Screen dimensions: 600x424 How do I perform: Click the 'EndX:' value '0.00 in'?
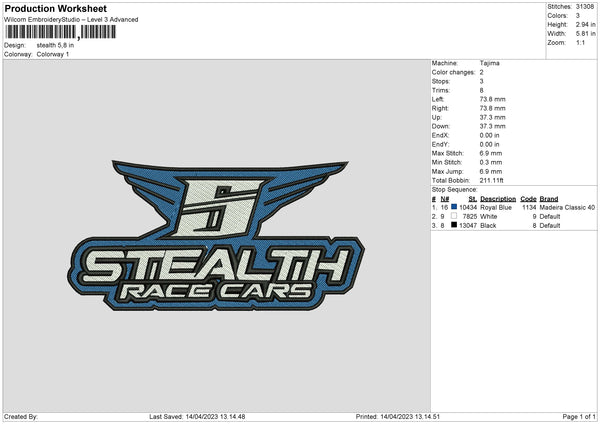[489, 135]
